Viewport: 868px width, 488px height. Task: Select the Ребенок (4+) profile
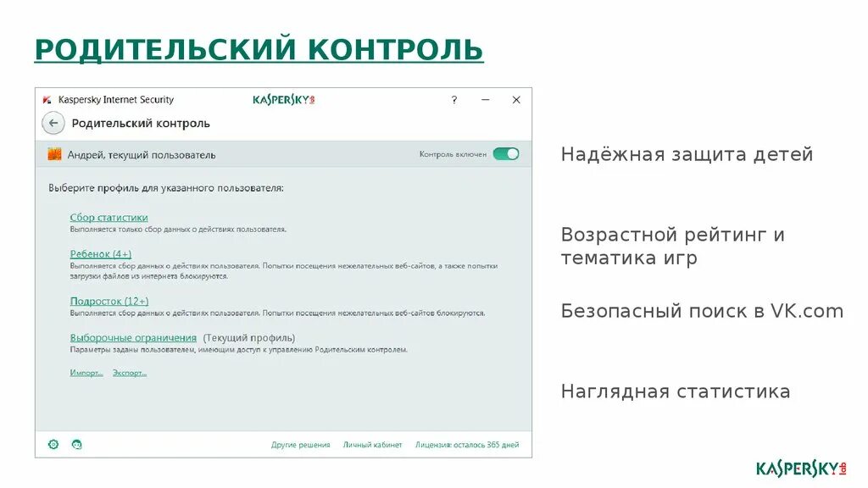[x=100, y=254]
